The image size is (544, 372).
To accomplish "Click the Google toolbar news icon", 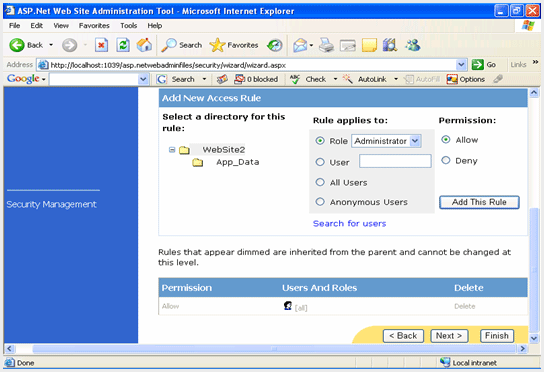I will pyautogui.click(x=222, y=79).
